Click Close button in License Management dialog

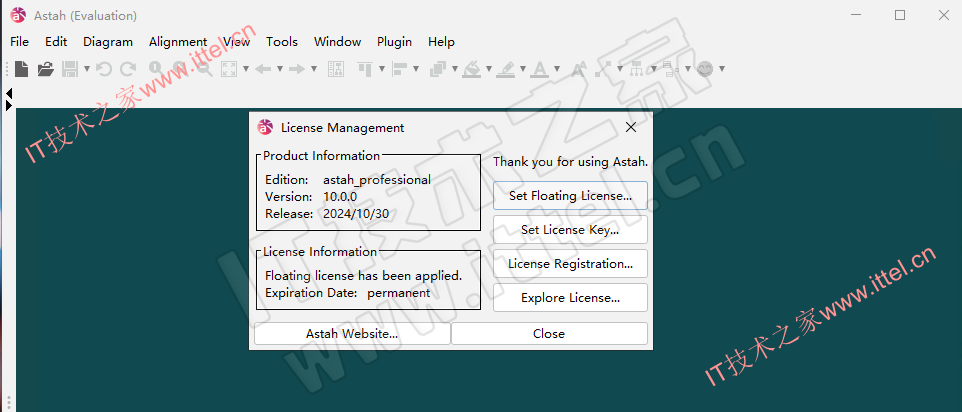(x=549, y=334)
